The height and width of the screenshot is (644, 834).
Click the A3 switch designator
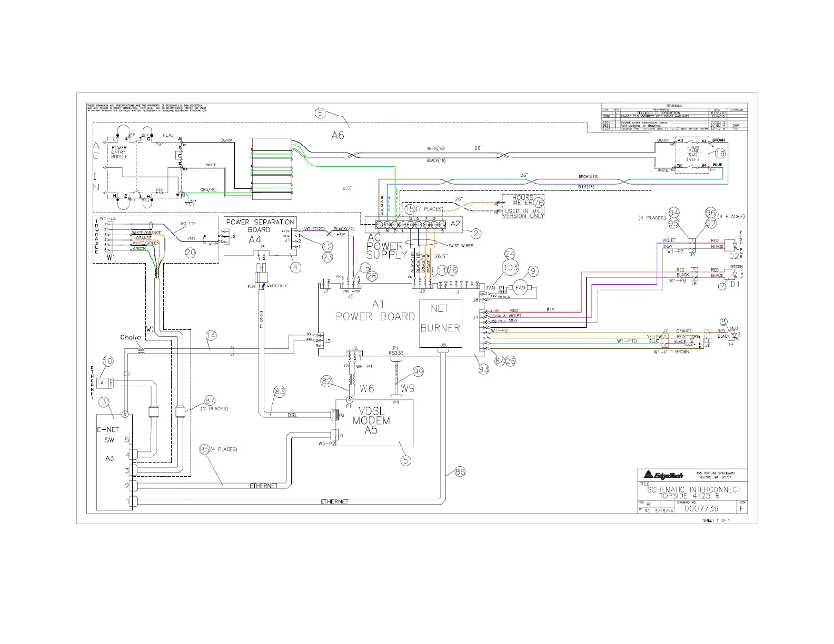pos(110,458)
